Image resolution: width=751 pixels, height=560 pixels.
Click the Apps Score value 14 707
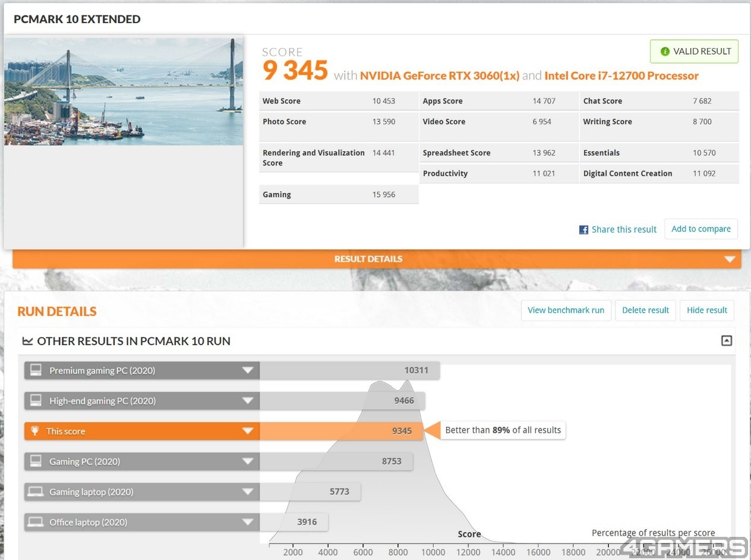click(544, 101)
